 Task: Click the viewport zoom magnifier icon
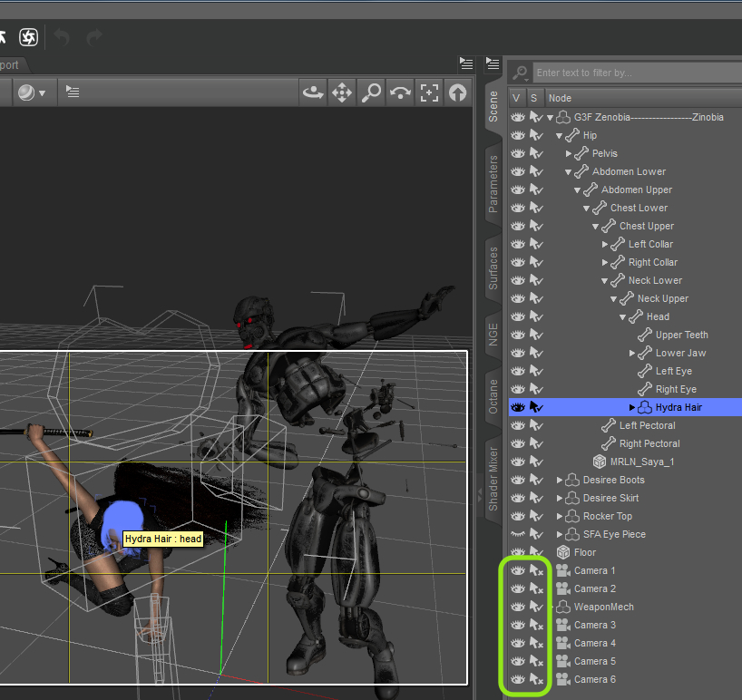coord(371,92)
